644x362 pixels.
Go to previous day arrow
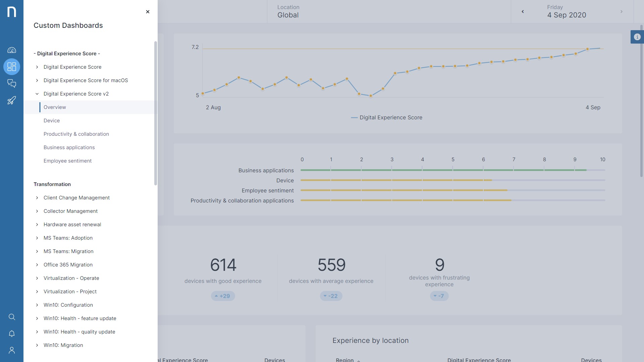(523, 12)
